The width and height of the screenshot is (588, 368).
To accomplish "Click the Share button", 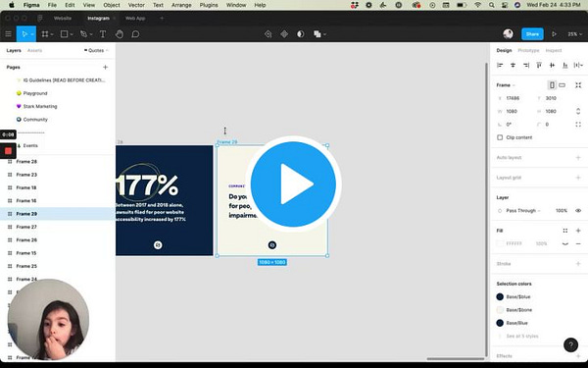I will 532,34.
